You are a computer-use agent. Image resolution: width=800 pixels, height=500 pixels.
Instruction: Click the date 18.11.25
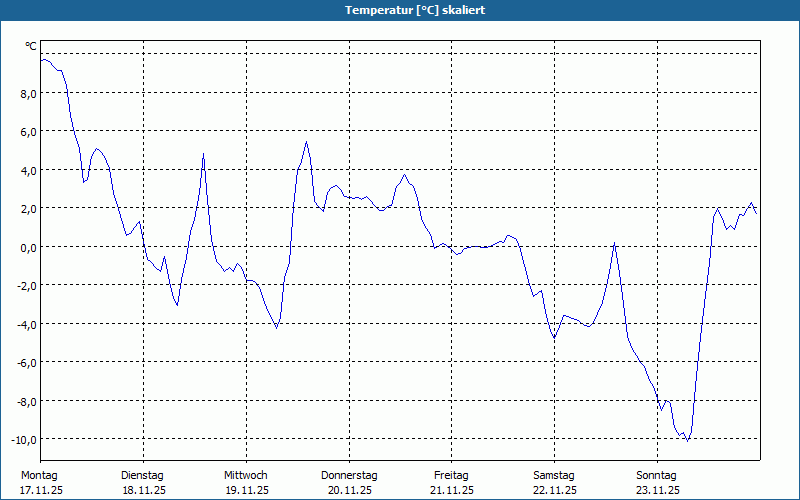click(x=144, y=491)
